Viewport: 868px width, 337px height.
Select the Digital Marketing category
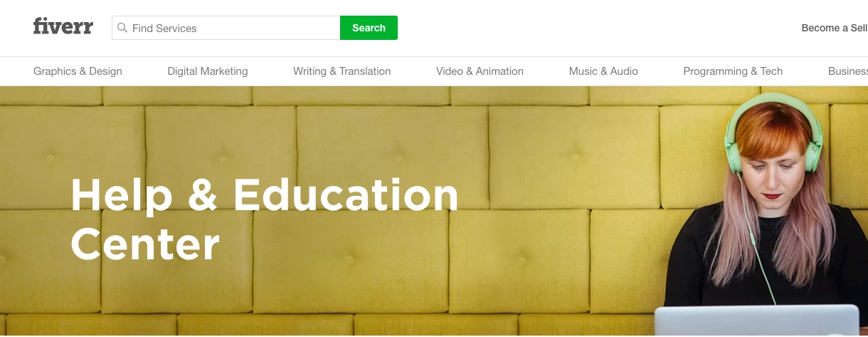[x=208, y=71]
